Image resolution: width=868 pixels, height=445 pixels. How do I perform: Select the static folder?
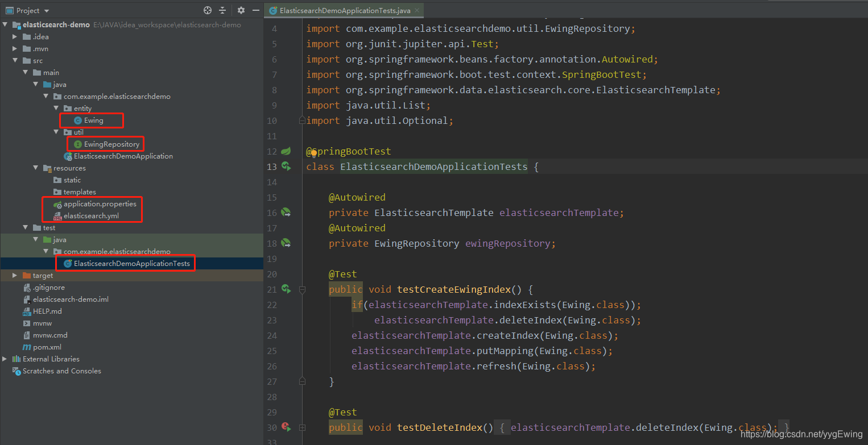pyautogui.click(x=72, y=180)
